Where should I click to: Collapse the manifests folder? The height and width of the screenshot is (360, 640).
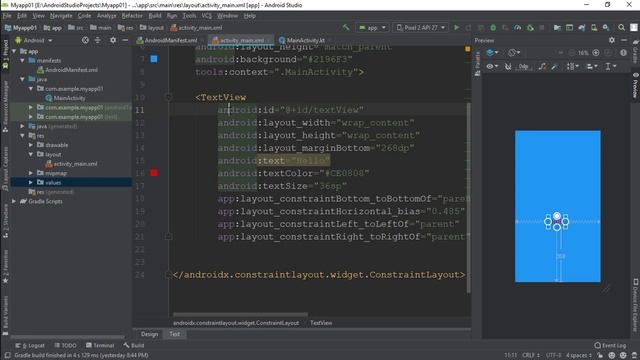click(22, 60)
